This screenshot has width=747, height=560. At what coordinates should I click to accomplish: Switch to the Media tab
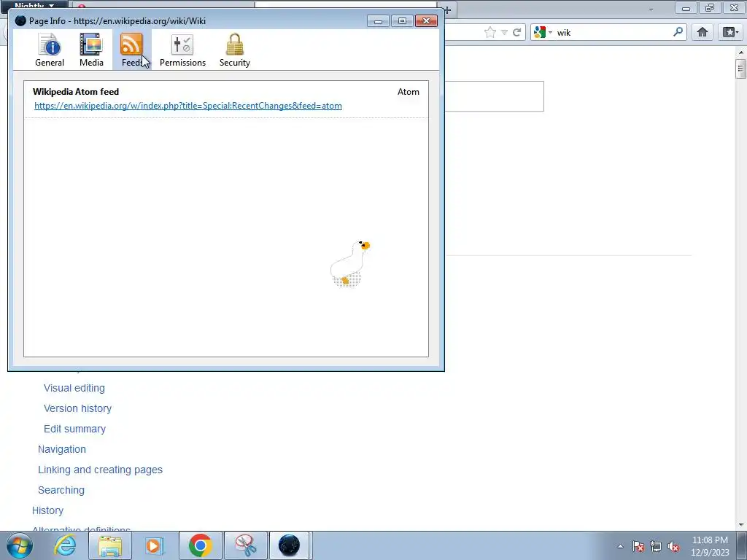point(91,50)
